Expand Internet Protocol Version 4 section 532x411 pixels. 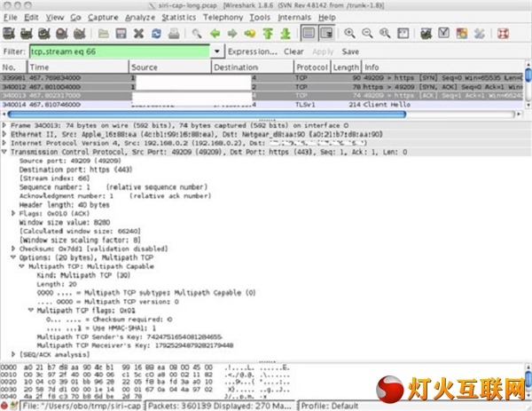tap(4, 143)
